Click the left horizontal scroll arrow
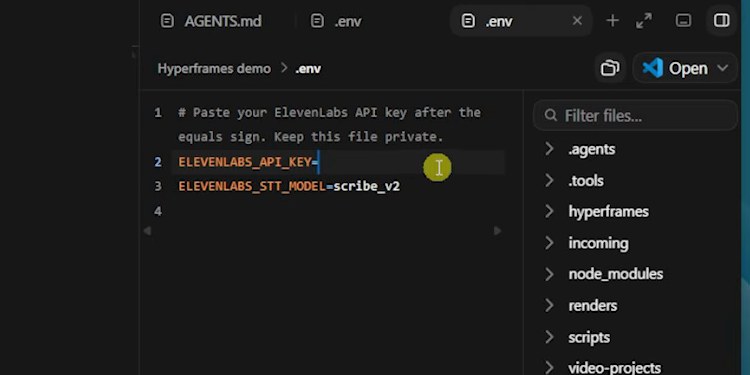 click(x=147, y=231)
